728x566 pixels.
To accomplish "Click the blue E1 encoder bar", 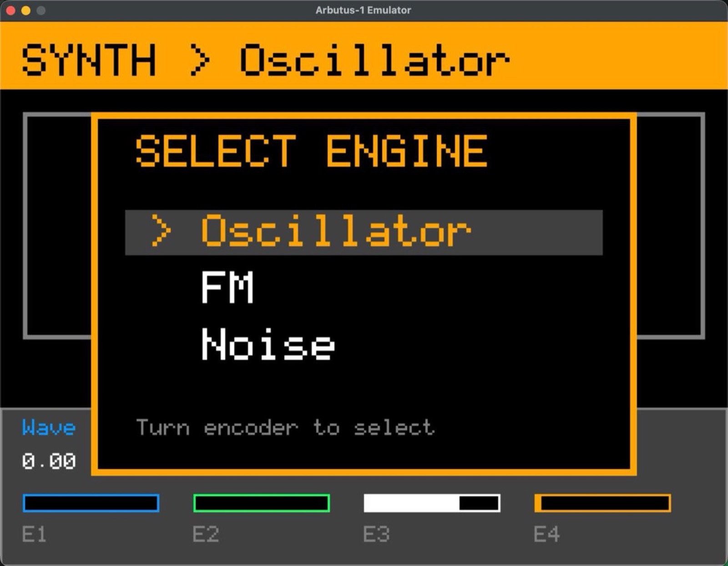I will pos(91,503).
